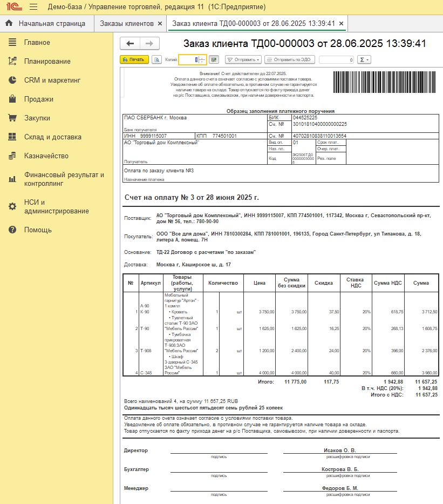Click the total 11 775,00 without discount
Image resolution: width=443 pixels, height=504 pixels.
coord(295,382)
